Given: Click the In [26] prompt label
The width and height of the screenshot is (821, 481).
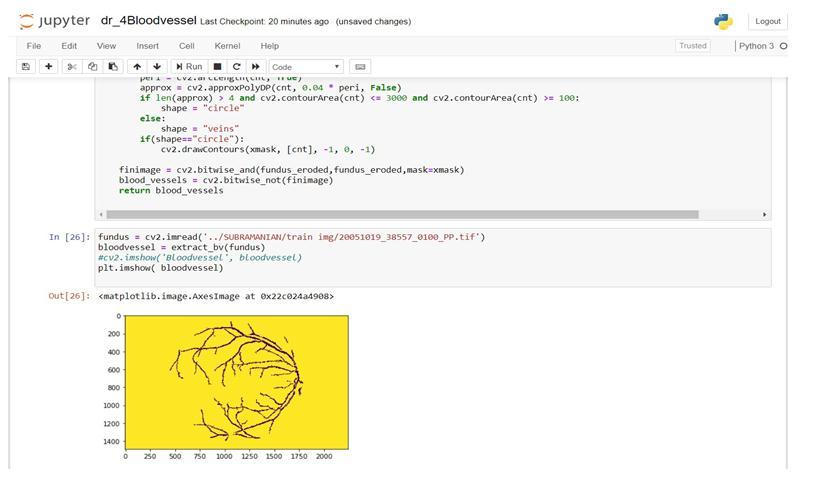Looking at the screenshot, I should coord(70,237).
